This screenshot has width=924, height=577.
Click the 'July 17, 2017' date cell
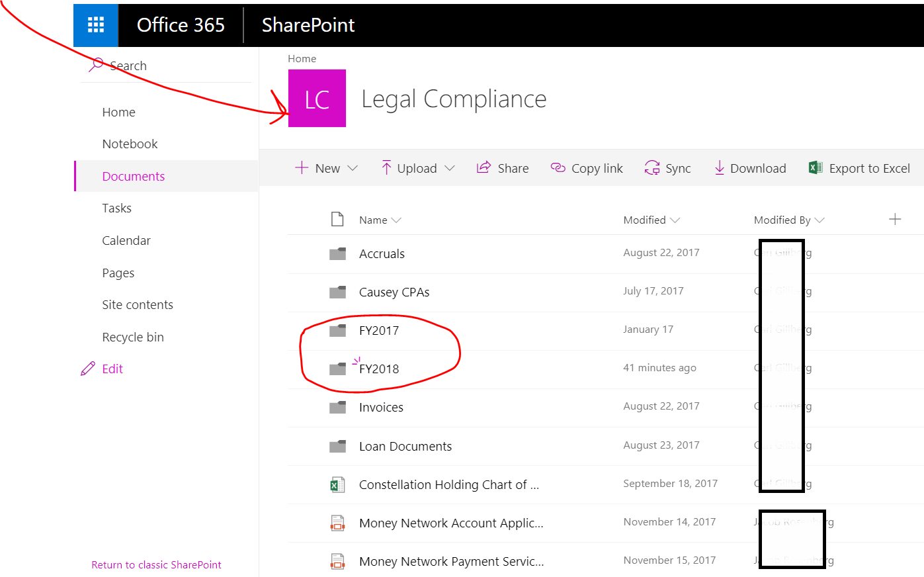pos(653,291)
